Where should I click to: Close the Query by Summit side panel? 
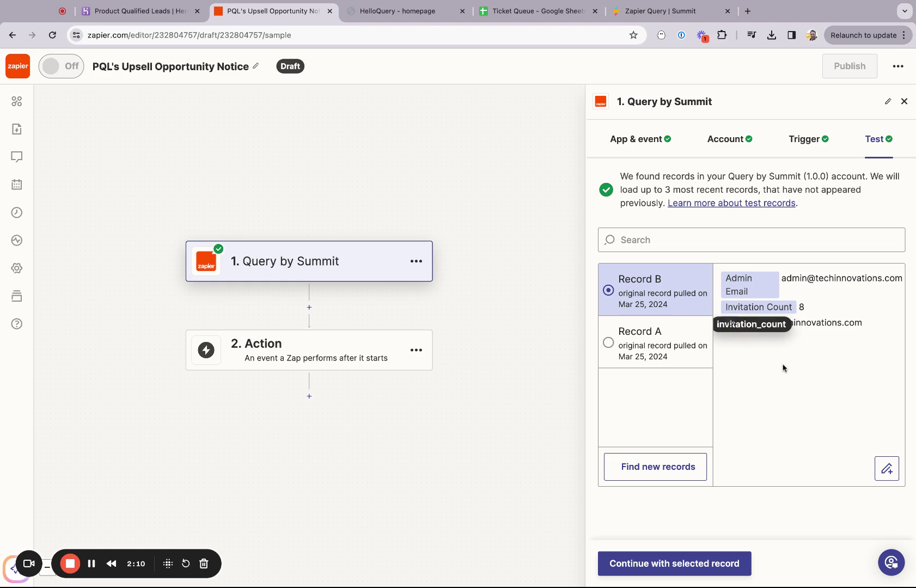click(x=904, y=101)
